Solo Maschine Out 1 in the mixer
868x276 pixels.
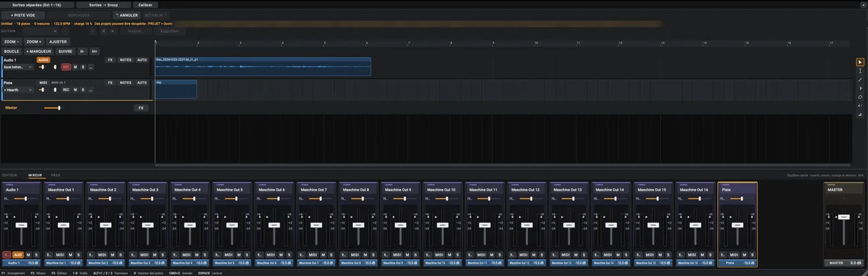pos(79,255)
